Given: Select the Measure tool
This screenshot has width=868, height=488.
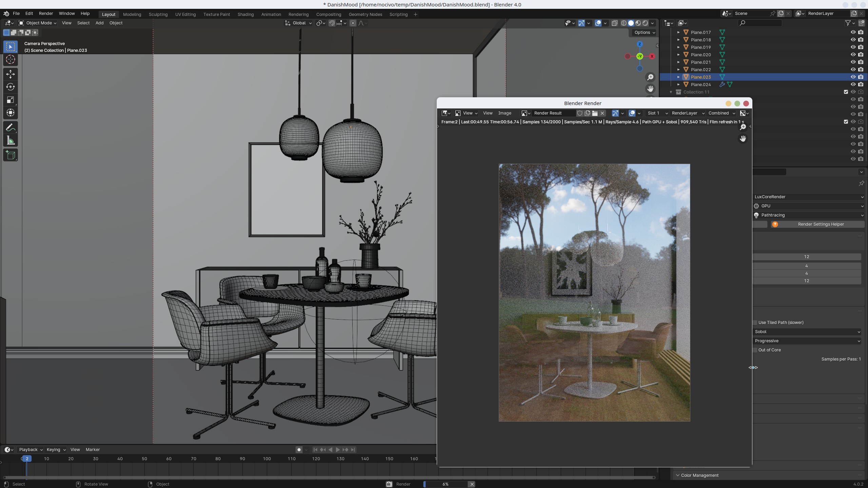Looking at the screenshot, I should point(10,141).
